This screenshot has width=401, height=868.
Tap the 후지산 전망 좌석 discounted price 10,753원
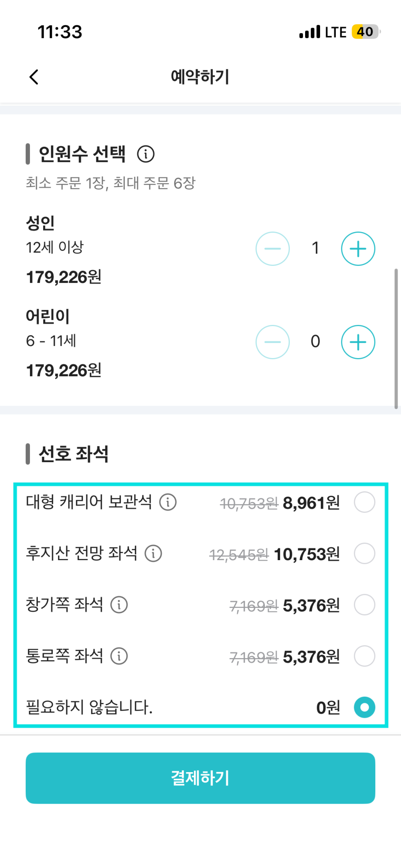pos(307,554)
